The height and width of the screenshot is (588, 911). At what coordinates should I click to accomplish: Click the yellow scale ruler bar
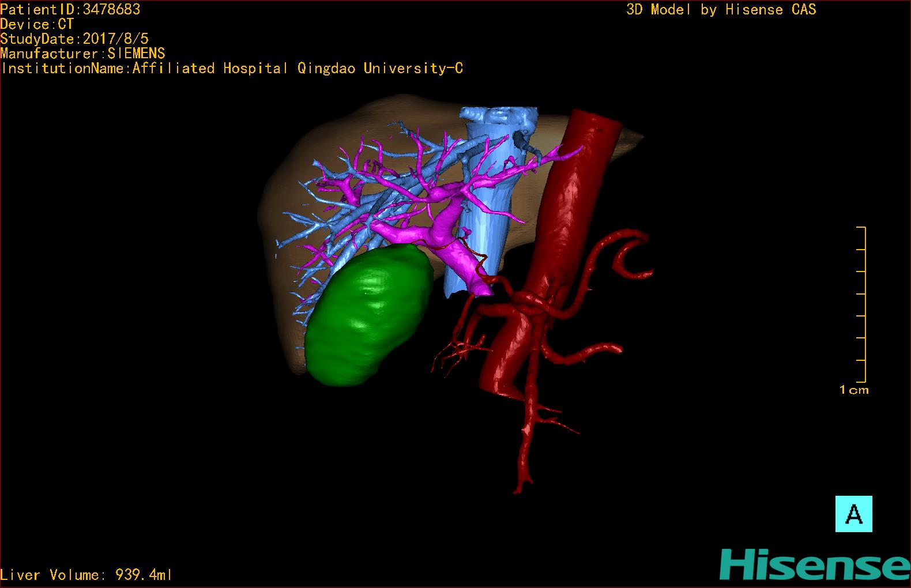pos(861,305)
